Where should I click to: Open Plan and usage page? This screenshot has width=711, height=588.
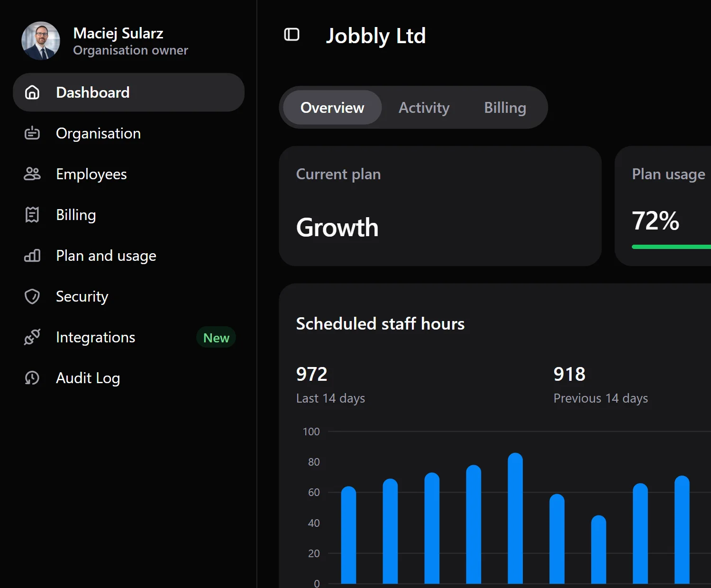128,256
